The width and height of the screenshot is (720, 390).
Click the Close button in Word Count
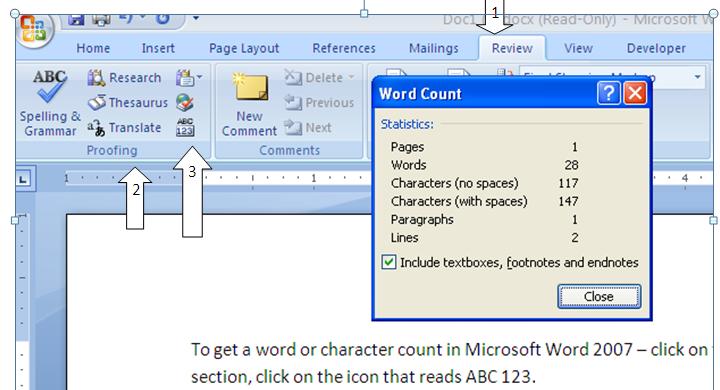[x=599, y=297]
